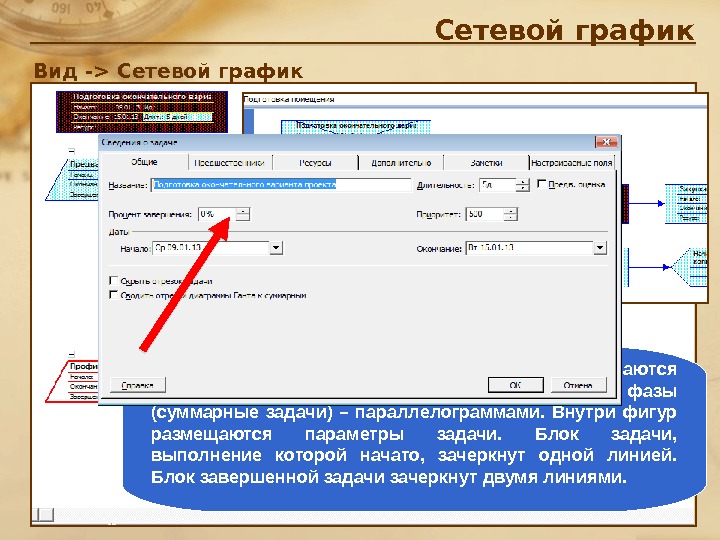Open the Предшественники tab
720x540 pixels.
[x=230, y=163]
